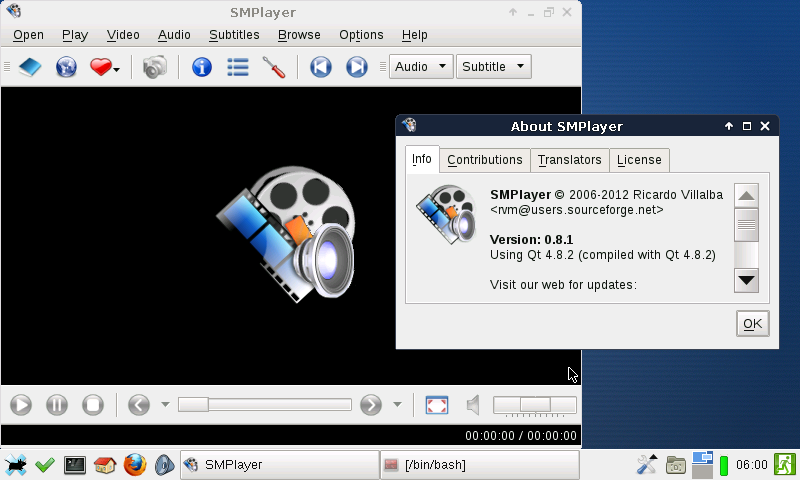Expand the Subtitle dropdown

(x=494, y=67)
